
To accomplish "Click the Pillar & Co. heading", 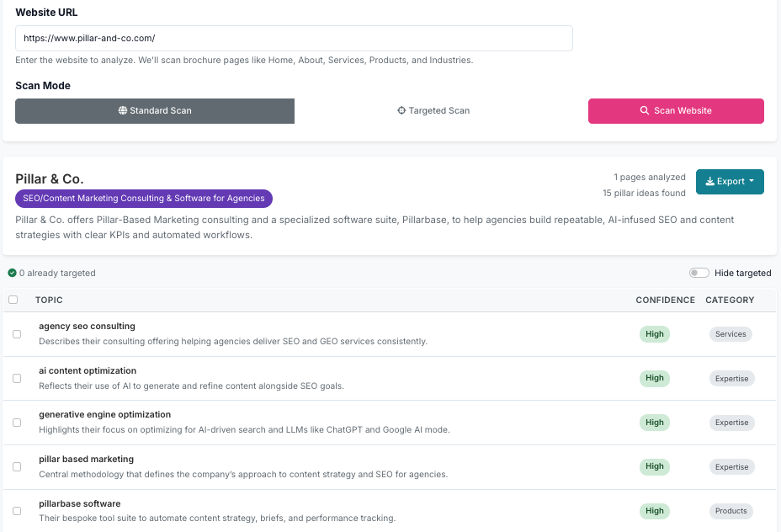I will coord(50,178).
